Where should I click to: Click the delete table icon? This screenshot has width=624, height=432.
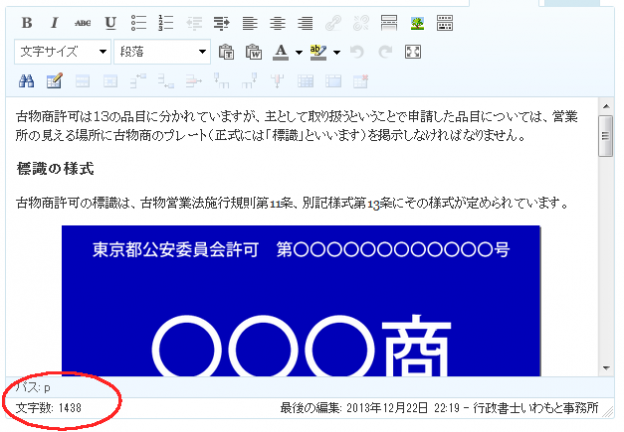361,81
